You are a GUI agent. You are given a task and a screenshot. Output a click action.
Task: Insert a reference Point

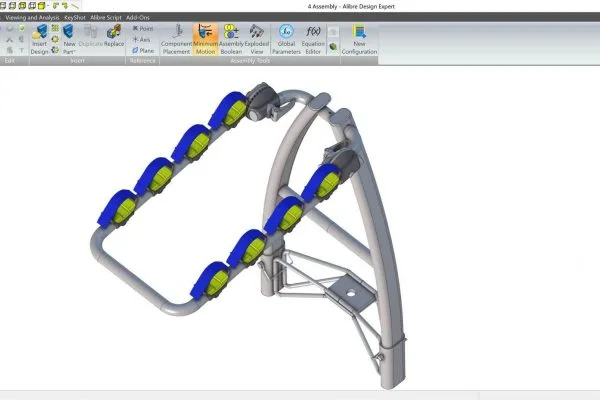(x=143, y=28)
